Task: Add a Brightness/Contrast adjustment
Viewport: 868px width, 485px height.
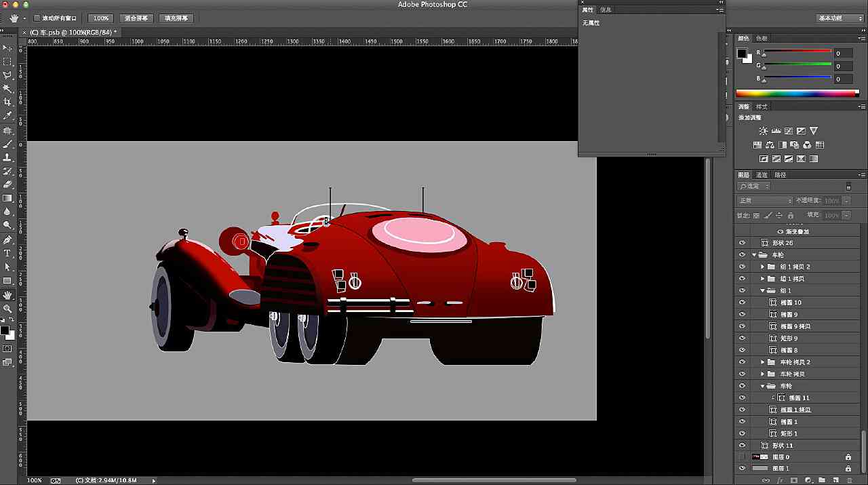Action: point(764,131)
